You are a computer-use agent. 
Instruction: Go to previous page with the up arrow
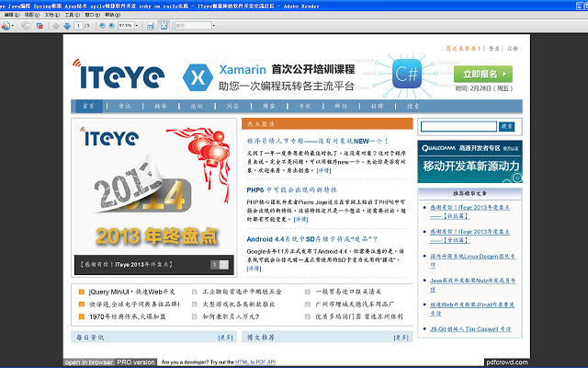coord(56,26)
